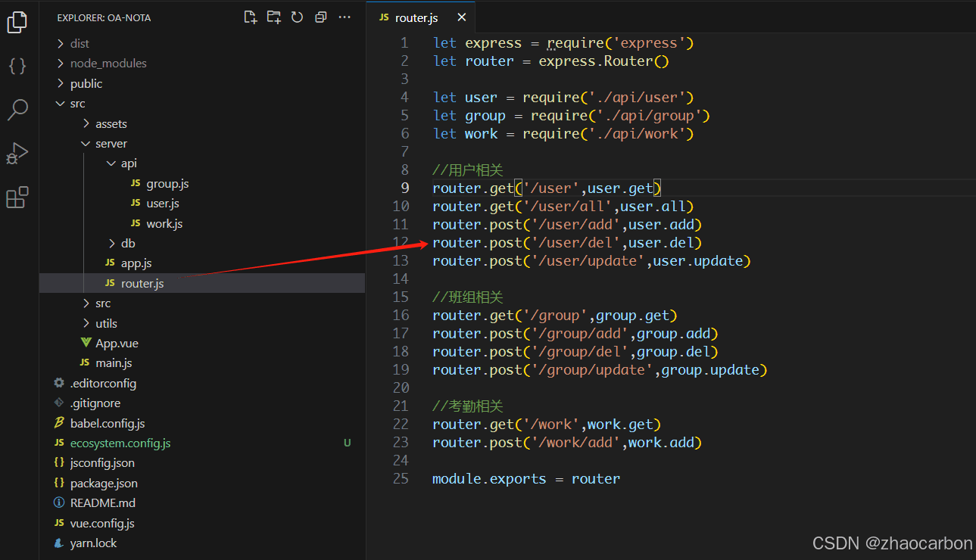Viewport: 976px width, 560px height.
Task: Collapse the api folder
Action: [x=129, y=163]
